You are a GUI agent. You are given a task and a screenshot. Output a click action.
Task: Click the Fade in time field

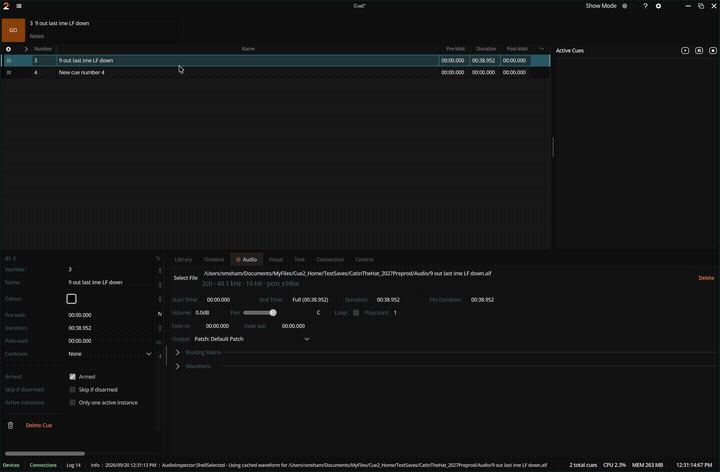(x=218, y=326)
